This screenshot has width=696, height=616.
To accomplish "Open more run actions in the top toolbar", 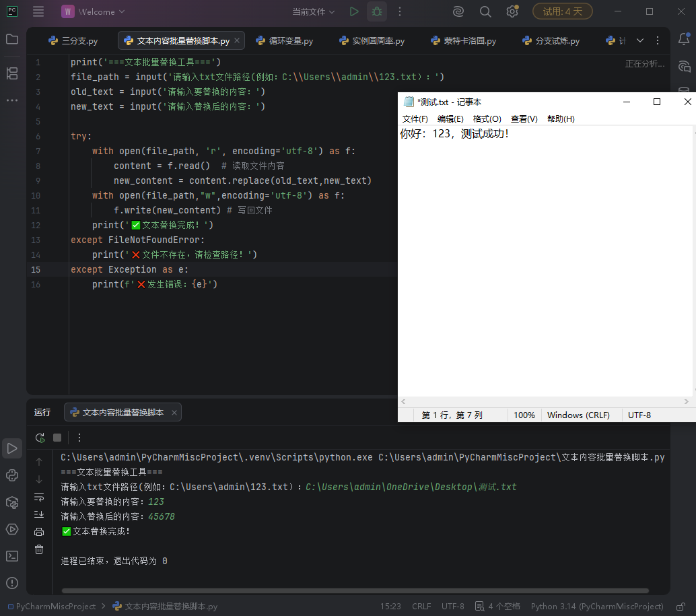I will (399, 11).
